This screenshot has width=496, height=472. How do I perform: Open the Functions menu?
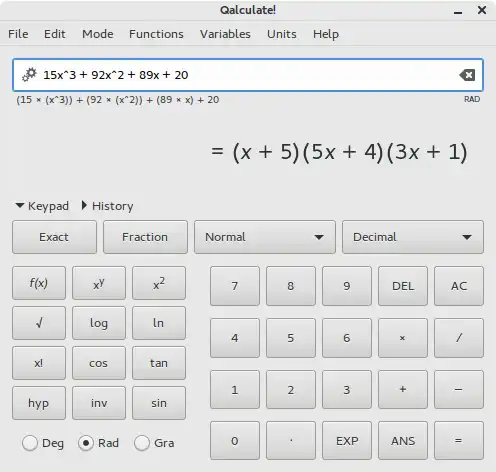(x=156, y=34)
